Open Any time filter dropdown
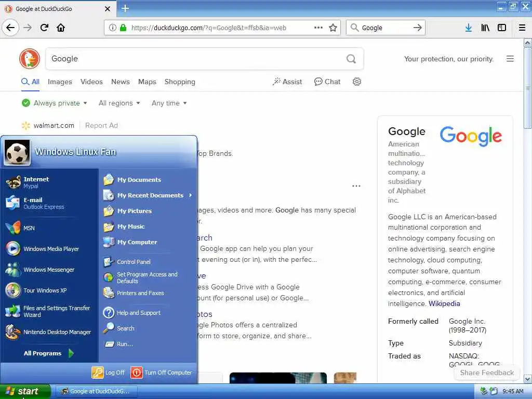 (169, 103)
